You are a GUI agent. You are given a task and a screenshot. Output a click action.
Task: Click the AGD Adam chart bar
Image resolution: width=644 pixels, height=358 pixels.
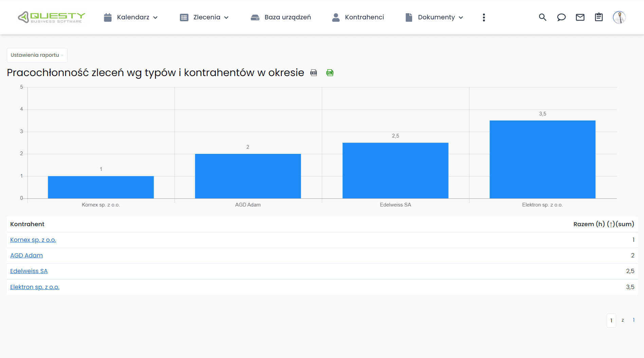tap(248, 176)
